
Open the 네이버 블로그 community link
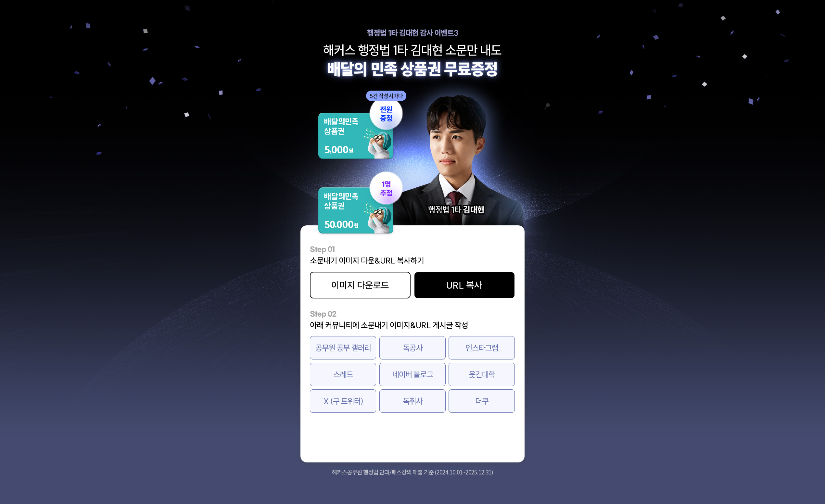(x=412, y=374)
